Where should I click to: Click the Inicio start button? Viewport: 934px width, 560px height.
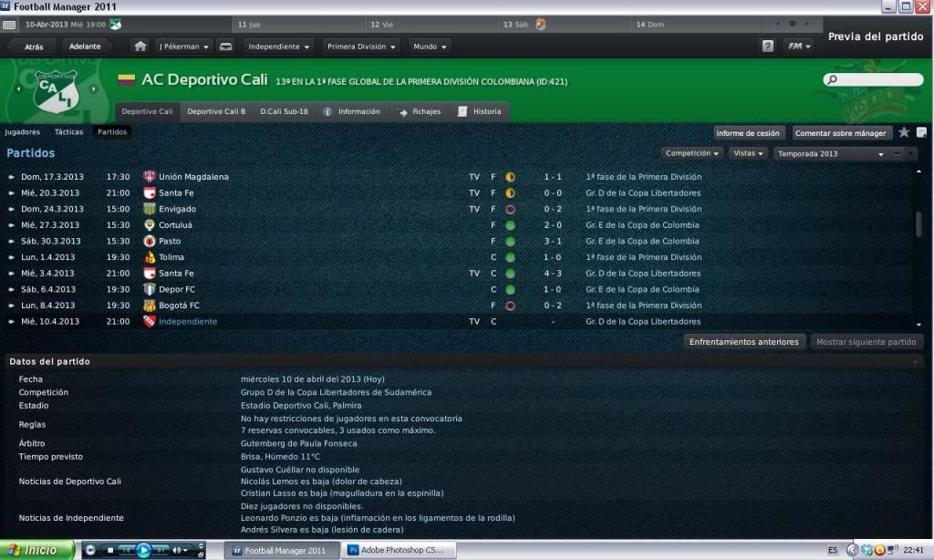[36, 550]
